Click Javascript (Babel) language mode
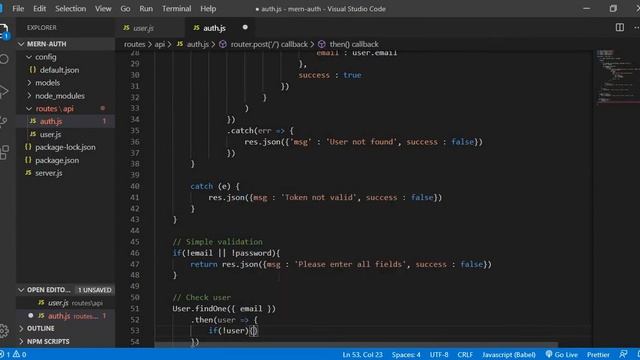The image size is (640, 360). click(509, 354)
